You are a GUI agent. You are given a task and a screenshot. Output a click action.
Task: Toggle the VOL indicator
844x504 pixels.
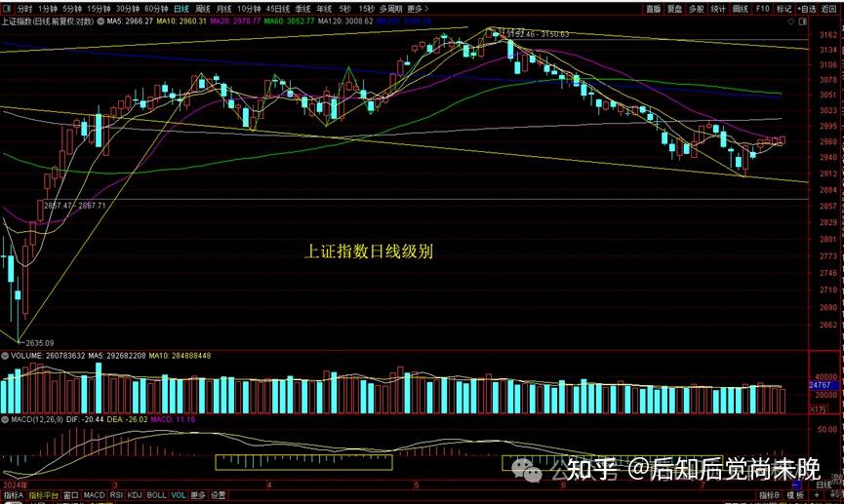click(177, 495)
